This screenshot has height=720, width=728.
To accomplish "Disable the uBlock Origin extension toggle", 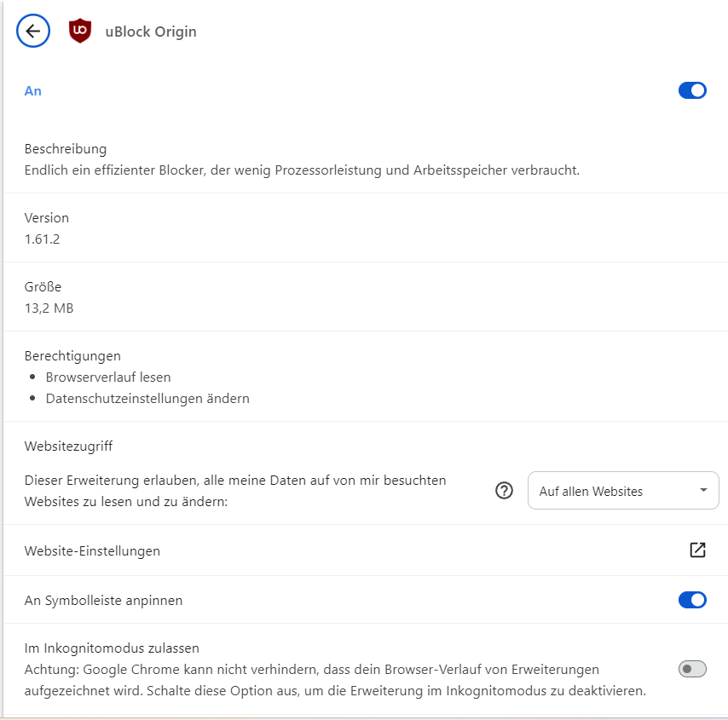I will (692, 90).
